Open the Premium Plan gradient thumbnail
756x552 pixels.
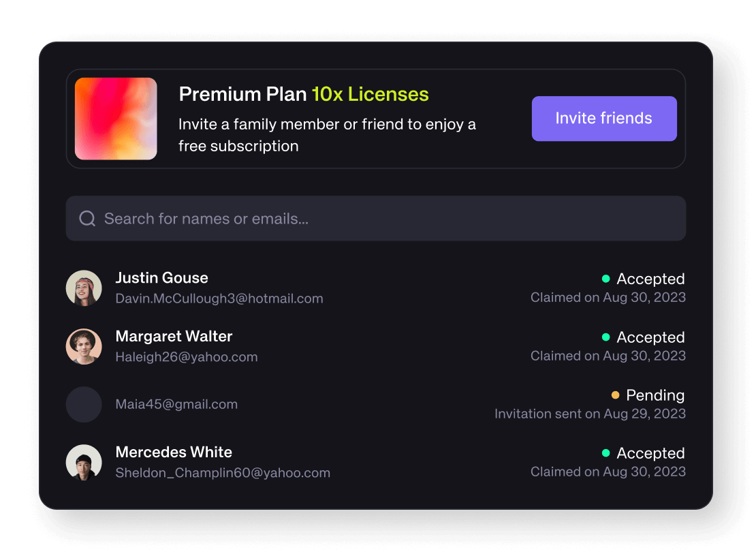pos(116,119)
